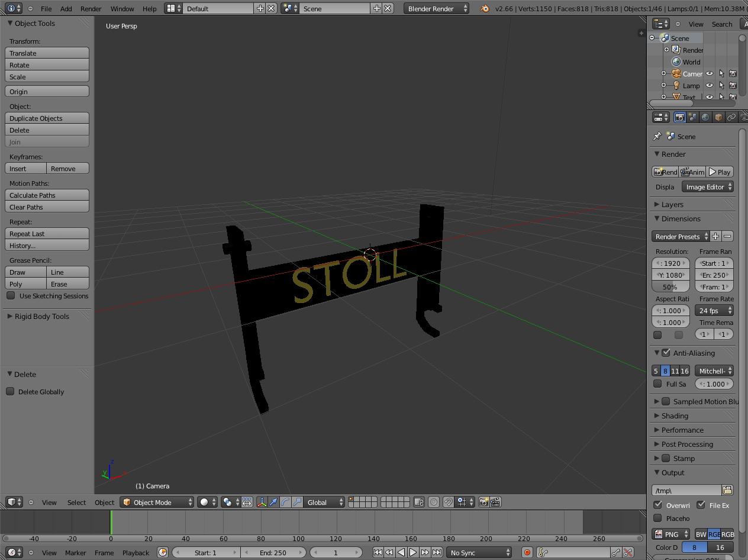Open the No Sync playback dropdown
This screenshot has width=748, height=560.
(479, 552)
